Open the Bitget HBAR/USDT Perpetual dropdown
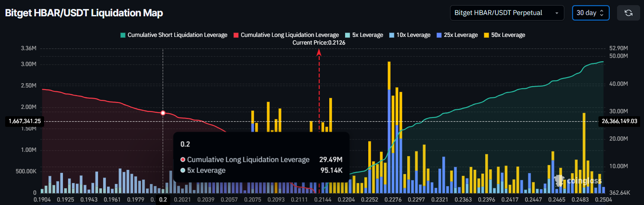The image size is (644, 205). (x=507, y=13)
